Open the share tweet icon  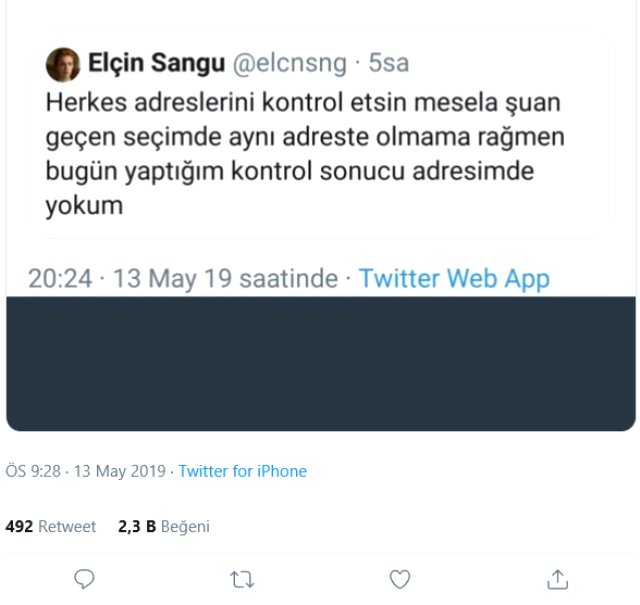point(558,578)
